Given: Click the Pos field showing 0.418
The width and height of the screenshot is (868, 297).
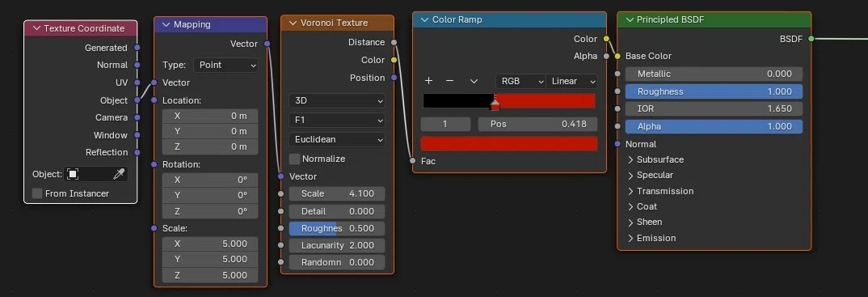Looking at the screenshot, I should point(538,124).
